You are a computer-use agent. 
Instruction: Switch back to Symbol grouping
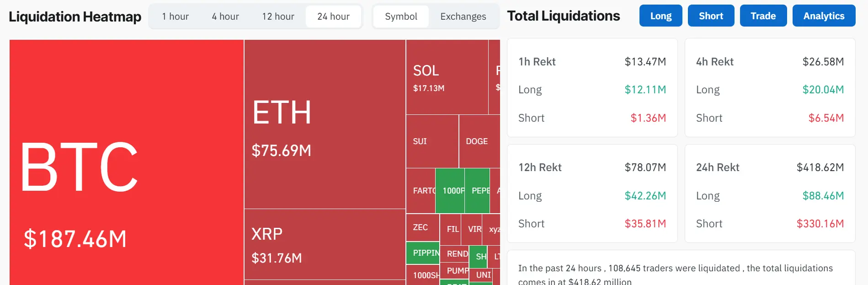pos(401,16)
